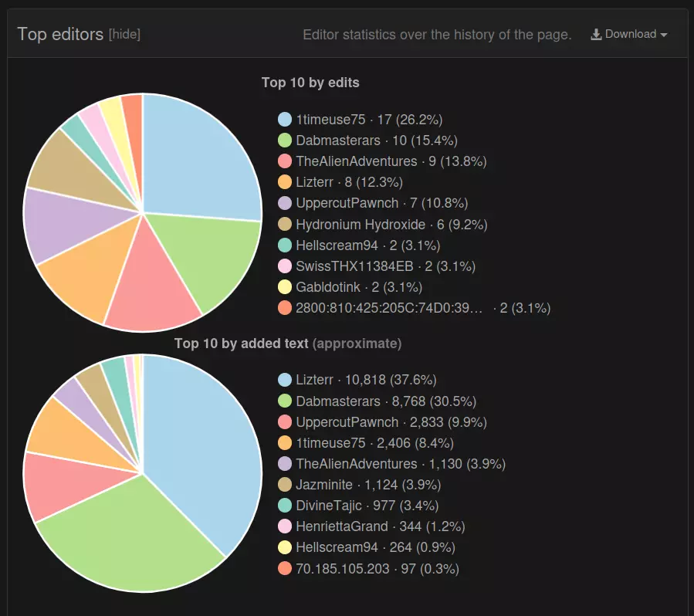Viewport: 694px width, 616px height.
Task: Click the Lizterr 10,818 legend swatch
Action: [285, 380]
